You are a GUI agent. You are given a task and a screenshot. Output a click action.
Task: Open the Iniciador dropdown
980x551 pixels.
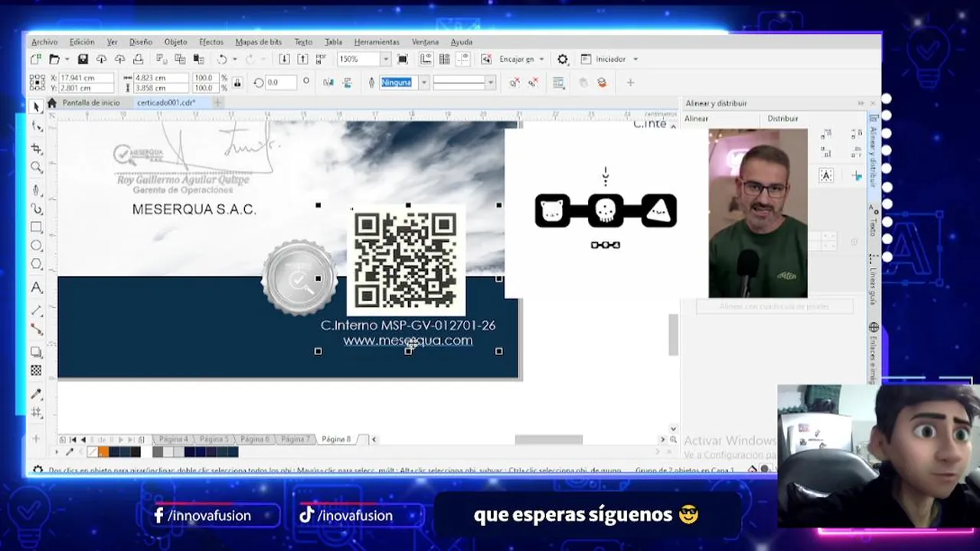(x=635, y=59)
